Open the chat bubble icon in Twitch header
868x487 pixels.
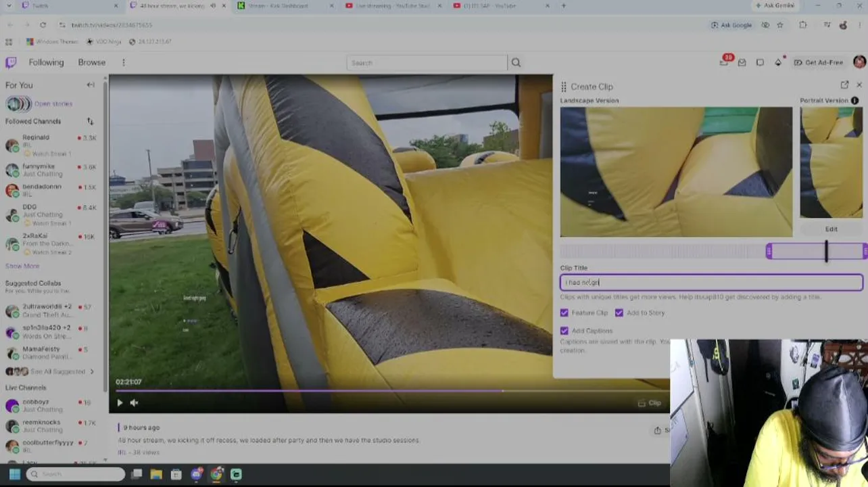760,62
